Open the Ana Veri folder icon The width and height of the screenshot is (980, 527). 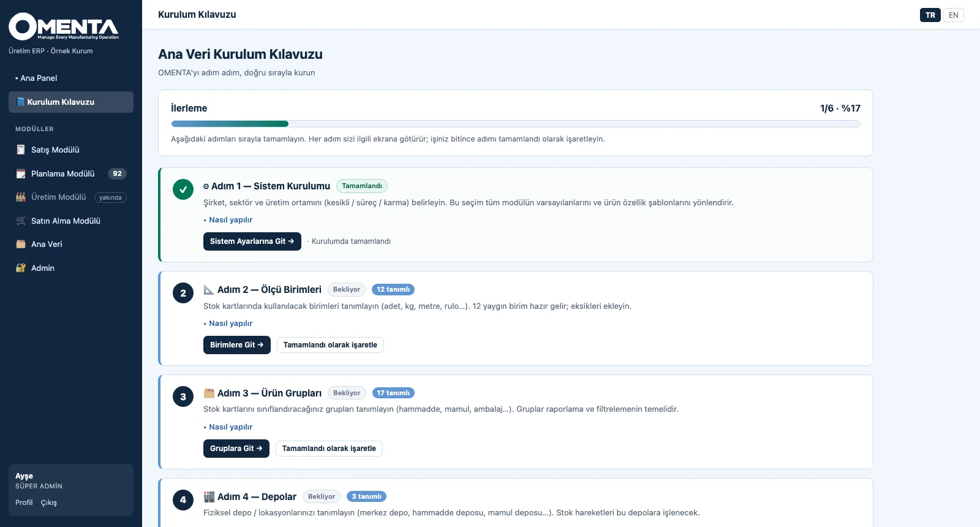click(21, 244)
